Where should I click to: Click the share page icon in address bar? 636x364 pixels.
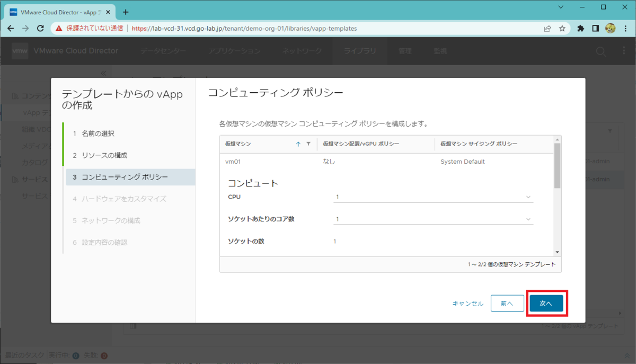(x=547, y=29)
